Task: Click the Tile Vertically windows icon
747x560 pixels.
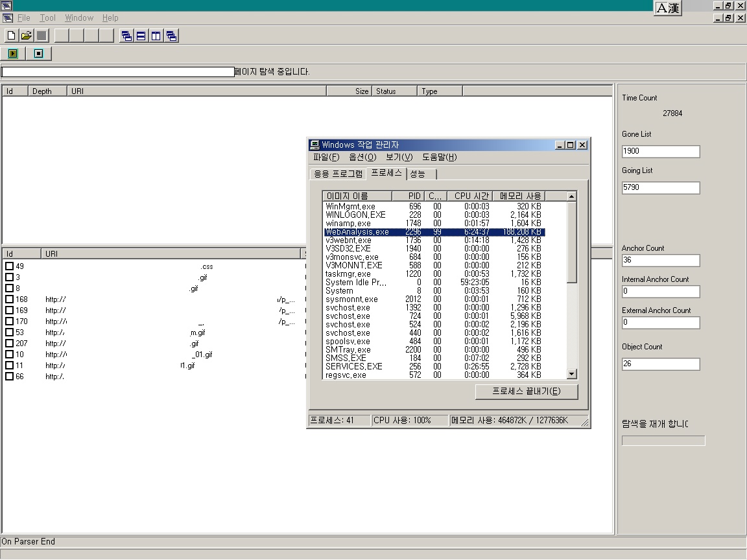Action: coord(156,36)
